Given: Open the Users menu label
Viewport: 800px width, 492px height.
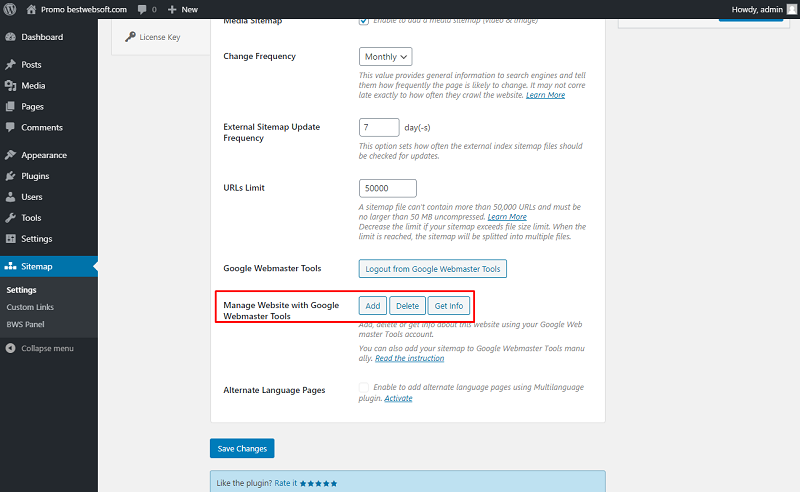Looking at the screenshot, I should tap(32, 196).
